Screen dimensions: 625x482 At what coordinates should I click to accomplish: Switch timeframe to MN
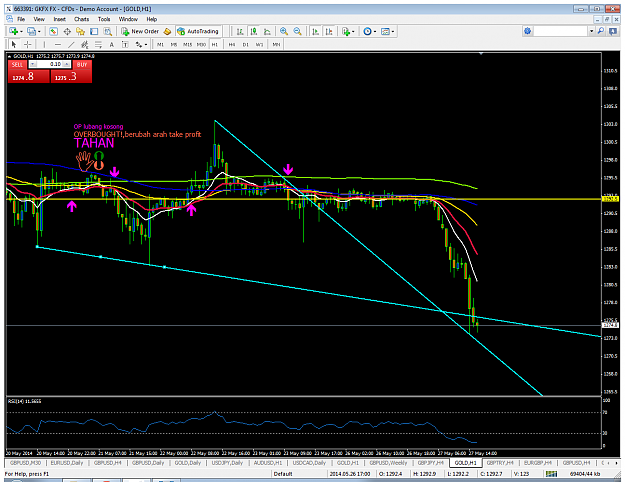(x=276, y=44)
